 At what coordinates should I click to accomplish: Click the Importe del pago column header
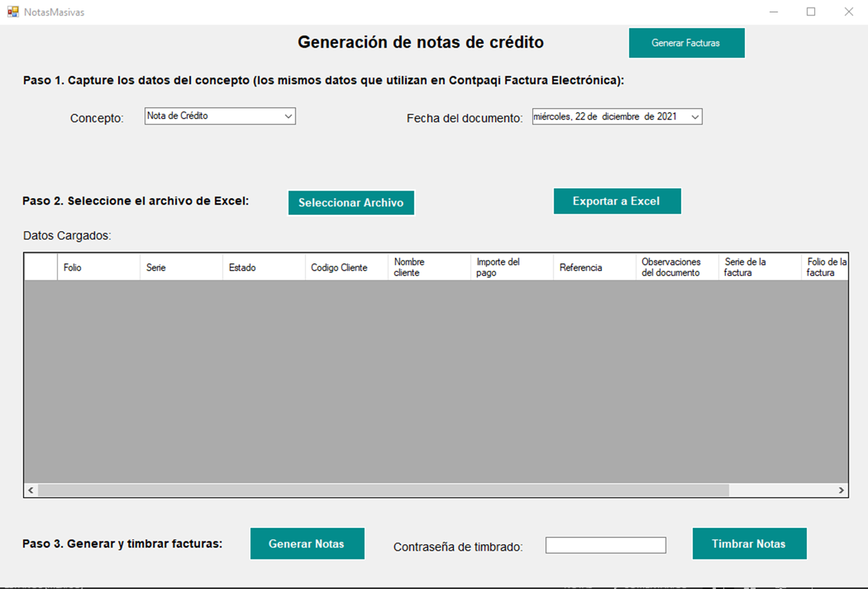click(x=511, y=268)
